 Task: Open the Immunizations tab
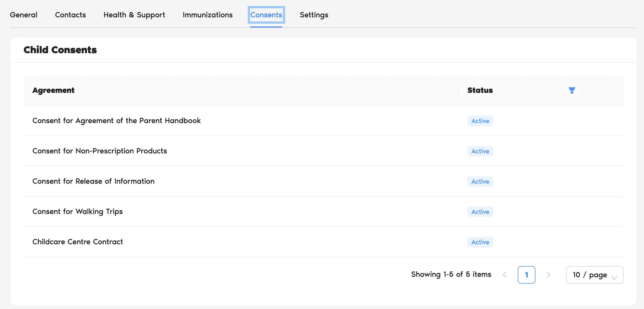coord(208,15)
